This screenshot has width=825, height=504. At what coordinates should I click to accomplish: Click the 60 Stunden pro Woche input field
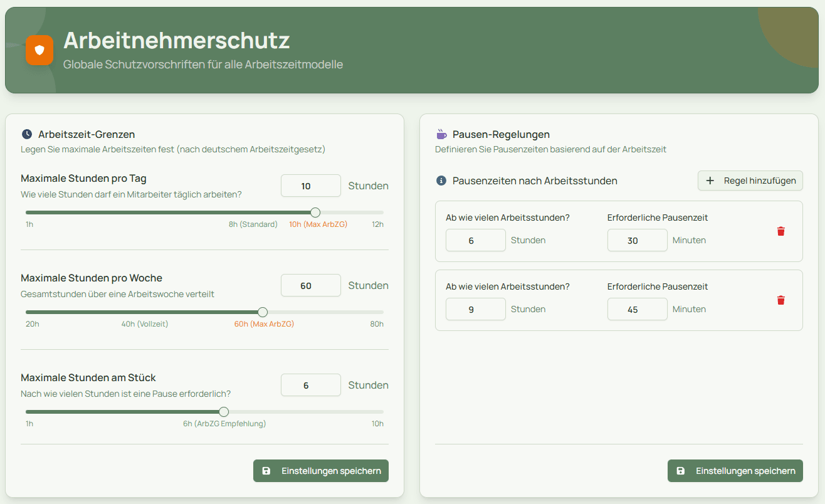[x=310, y=285]
